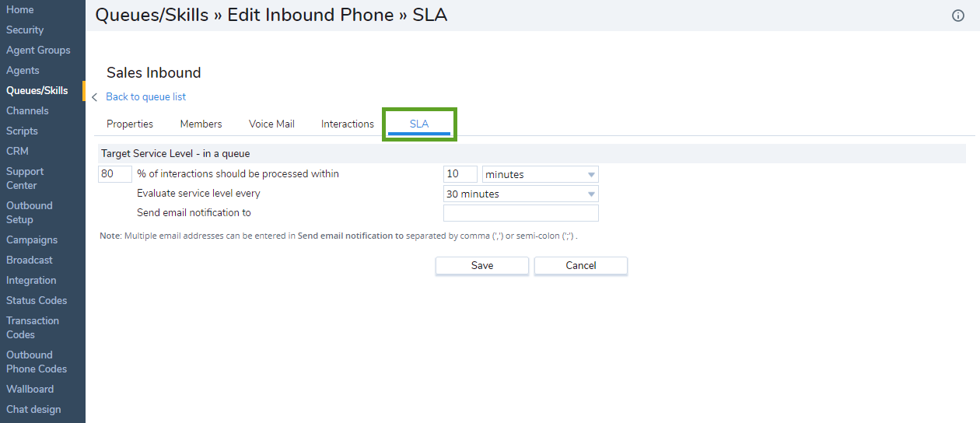Select the SLA tab

pos(419,124)
